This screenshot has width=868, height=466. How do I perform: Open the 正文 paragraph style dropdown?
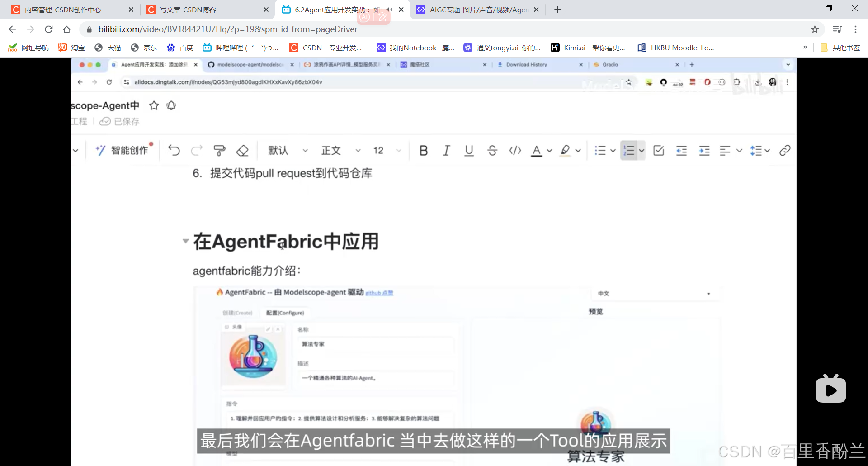tap(341, 150)
